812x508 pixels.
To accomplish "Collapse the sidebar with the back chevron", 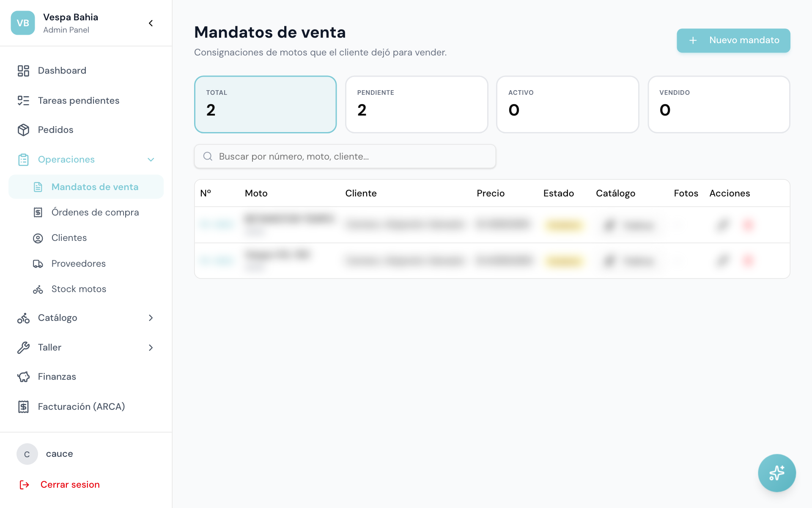I will [x=151, y=23].
